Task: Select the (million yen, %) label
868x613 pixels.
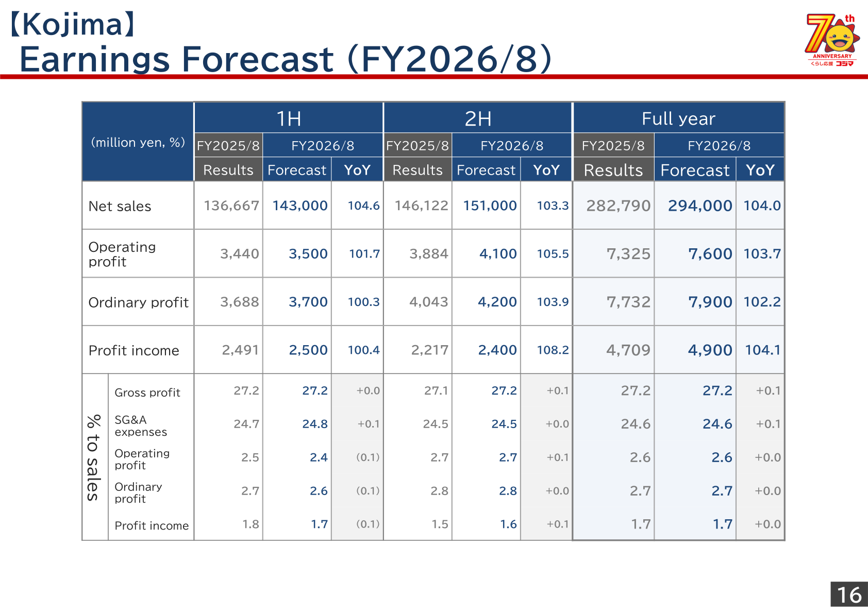Action: 138,143
